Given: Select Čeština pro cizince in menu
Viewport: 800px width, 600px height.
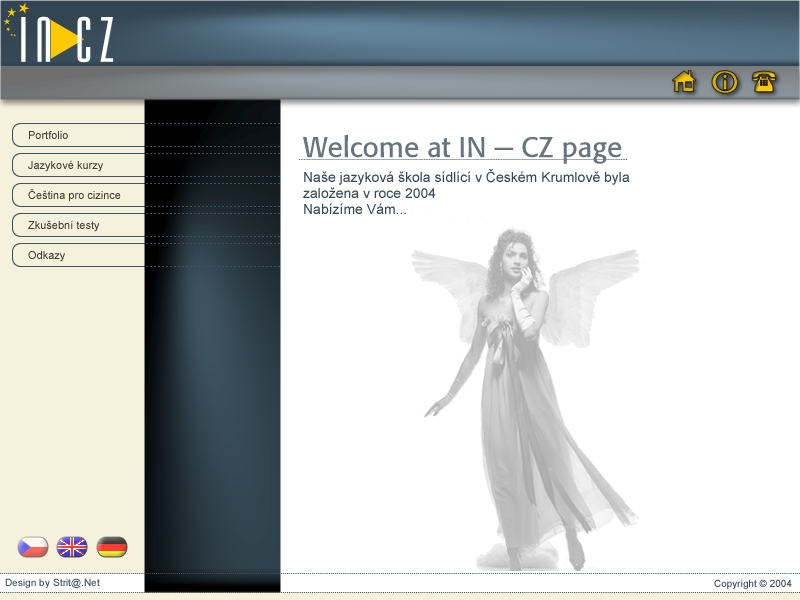Looking at the screenshot, I should pyautogui.click(x=79, y=195).
